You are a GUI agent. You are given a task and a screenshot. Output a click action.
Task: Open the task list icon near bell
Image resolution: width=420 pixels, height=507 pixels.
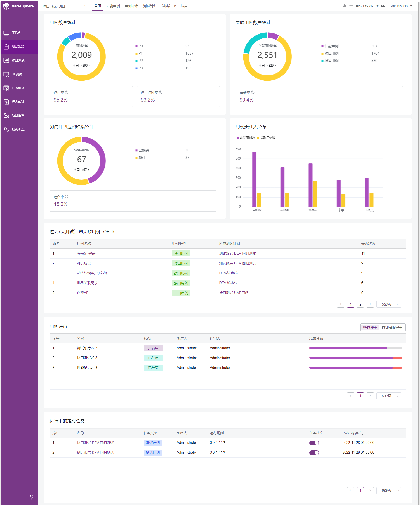(x=351, y=6)
